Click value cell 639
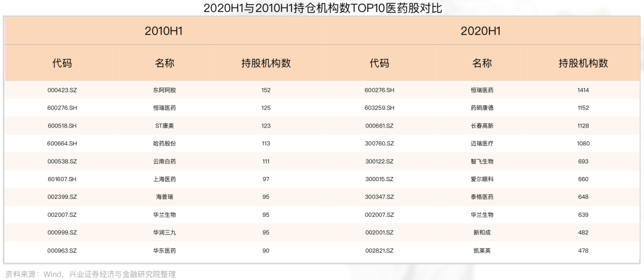Screen dimensions: 644x280 tap(583, 214)
